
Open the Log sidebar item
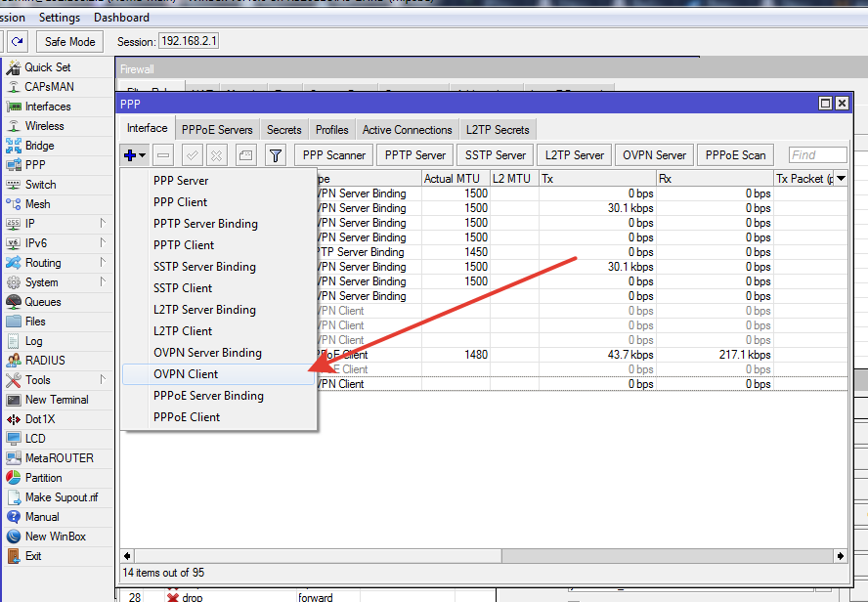pyautogui.click(x=33, y=341)
